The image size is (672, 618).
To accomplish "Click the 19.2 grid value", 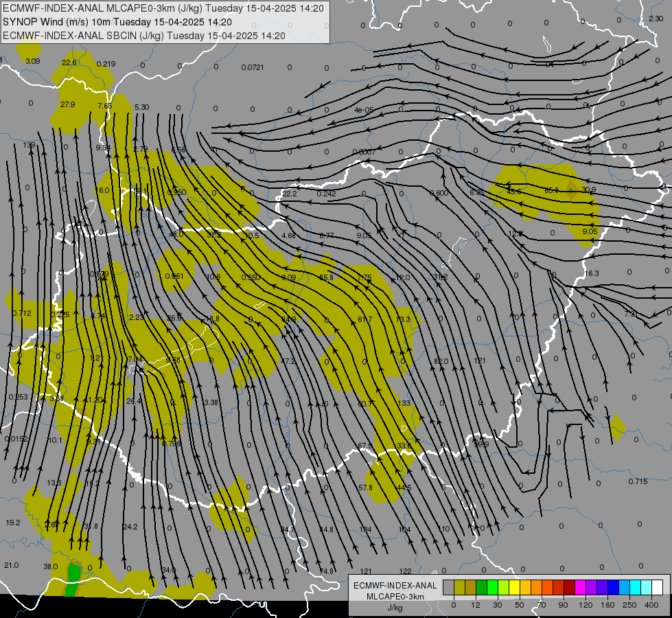I will click(x=13, y=523).
